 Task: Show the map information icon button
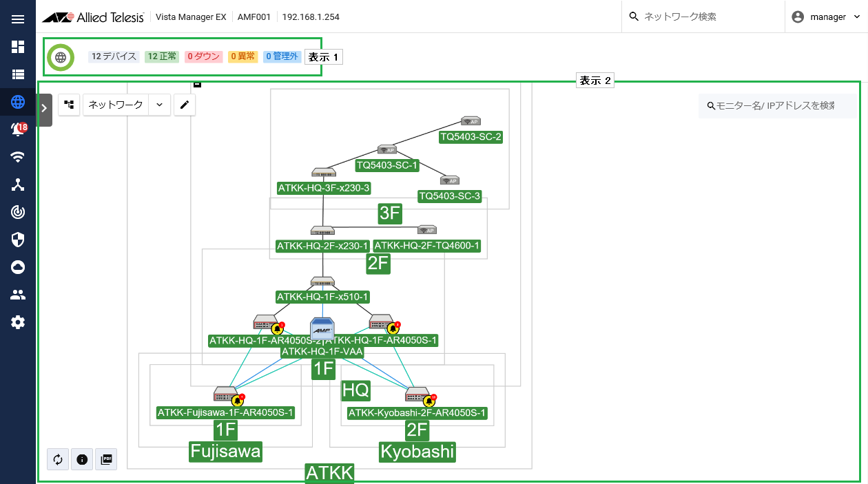coord(82,459)
